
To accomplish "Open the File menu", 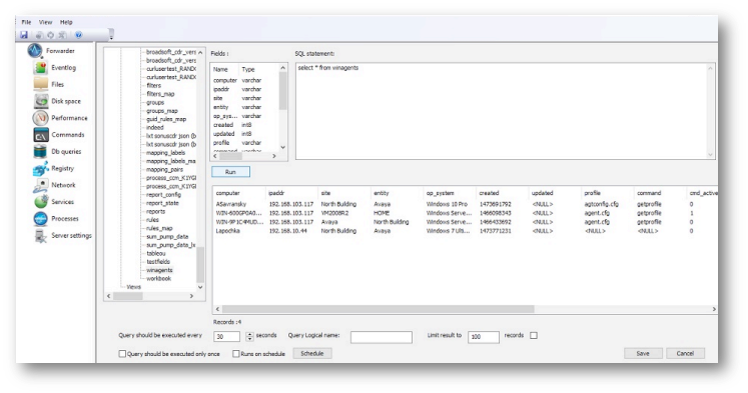I will pos(26,22).
